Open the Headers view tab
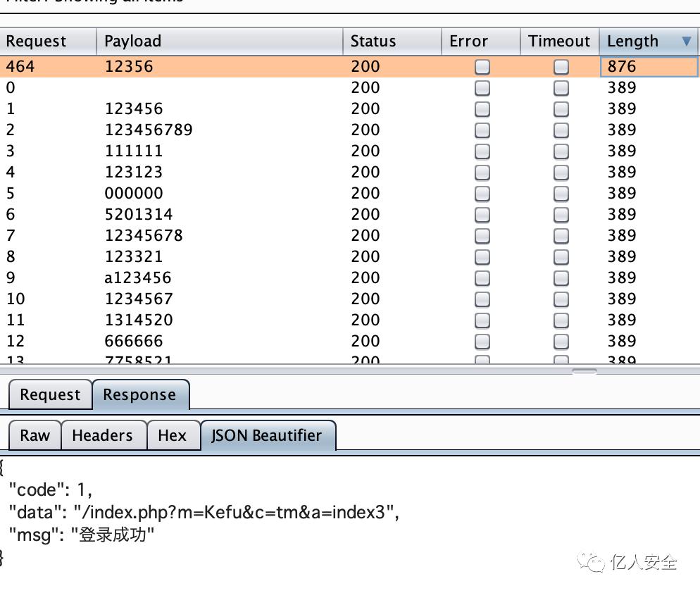This screenshot has height=593, width=700. [x=102, y=436]
